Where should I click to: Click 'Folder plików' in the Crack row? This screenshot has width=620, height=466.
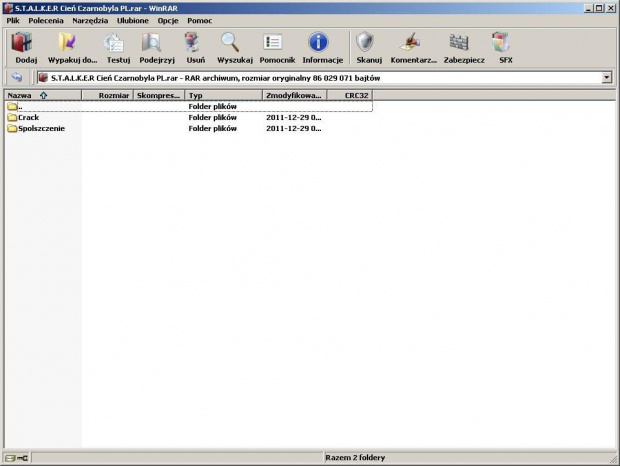(x=212, y=117)
